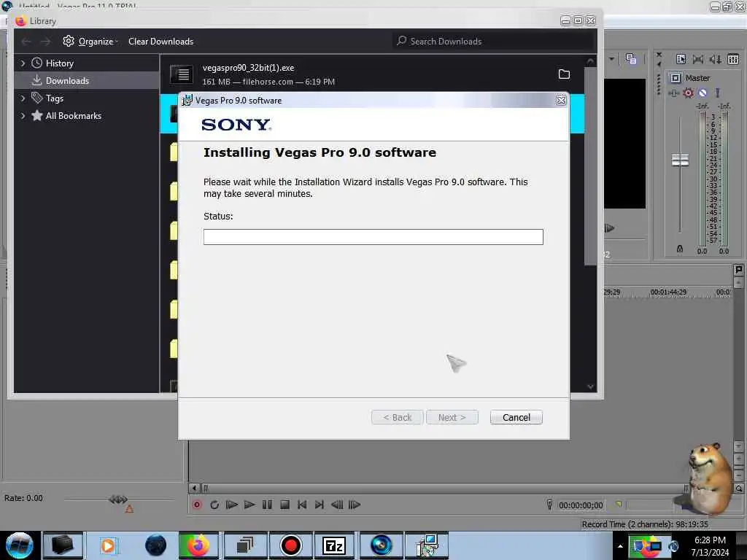Open Master FX red gear icon
Image resolution: width=747 pixels, height=560 pixels.
pyautogui.click(x=688, y=93)
